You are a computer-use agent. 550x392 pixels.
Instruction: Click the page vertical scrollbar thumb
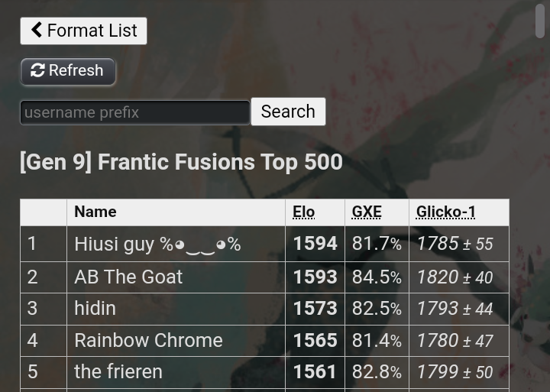pos(541,20)
